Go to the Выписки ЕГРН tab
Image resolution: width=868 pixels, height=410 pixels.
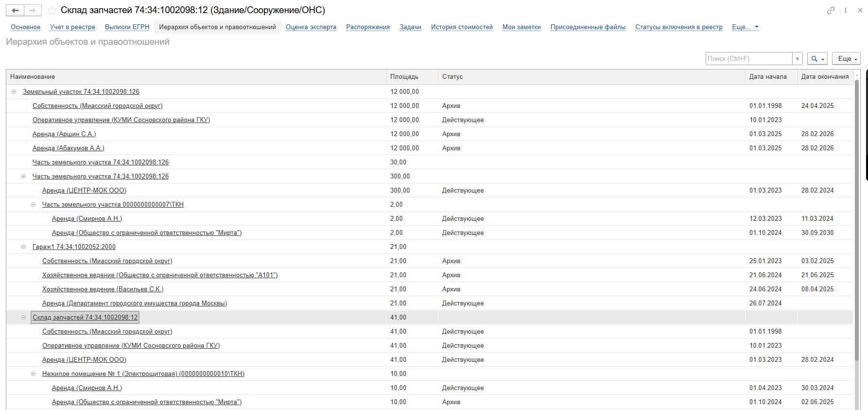click(127, 27)
